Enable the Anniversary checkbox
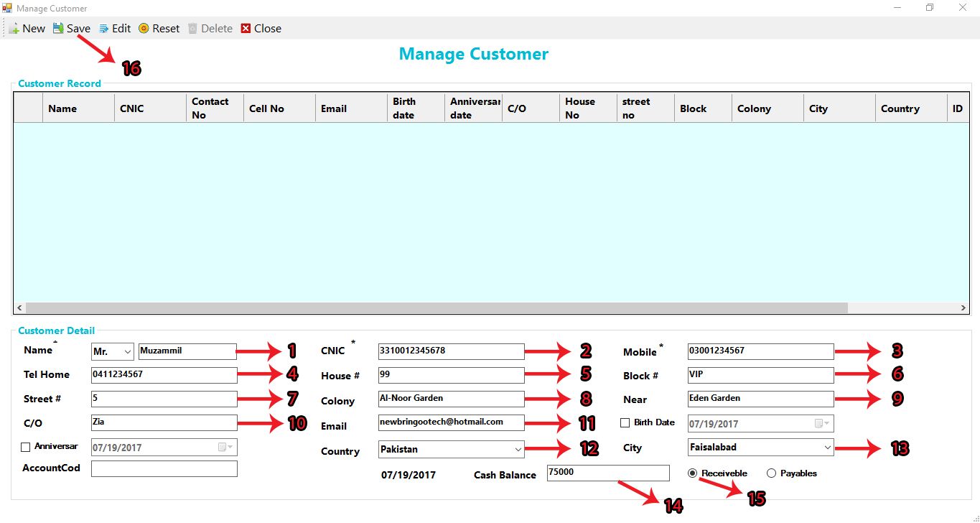The width and height of the screenshot is (980, 523). [26, 447]
